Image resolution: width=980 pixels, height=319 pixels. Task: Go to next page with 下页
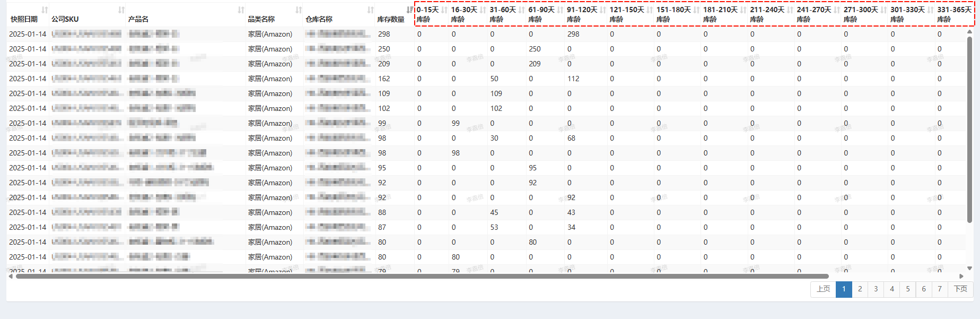960,289
